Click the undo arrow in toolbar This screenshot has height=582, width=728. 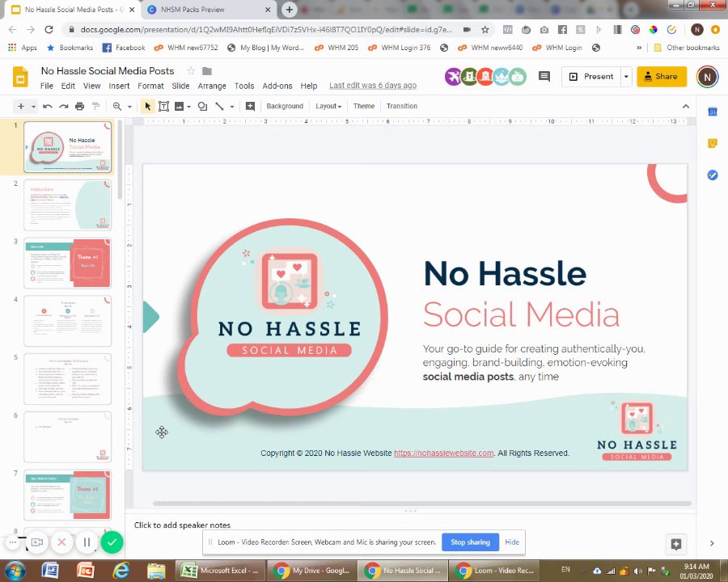pyautogui.click(x=48, y=106)
